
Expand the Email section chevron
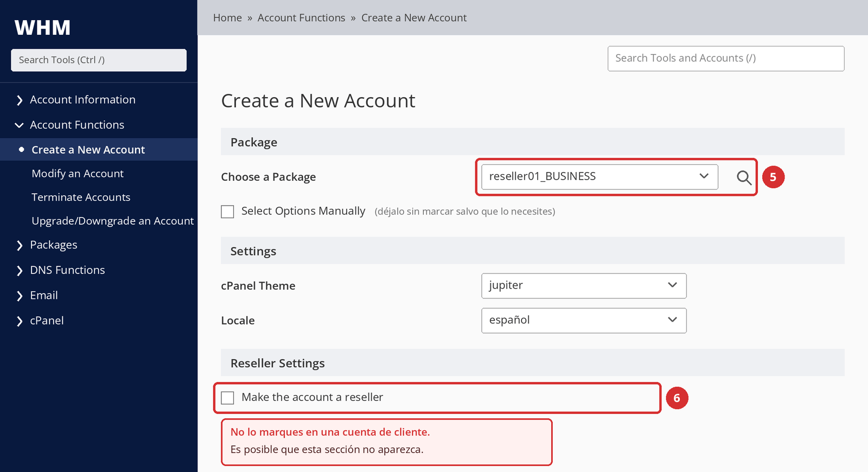(20, 296)
